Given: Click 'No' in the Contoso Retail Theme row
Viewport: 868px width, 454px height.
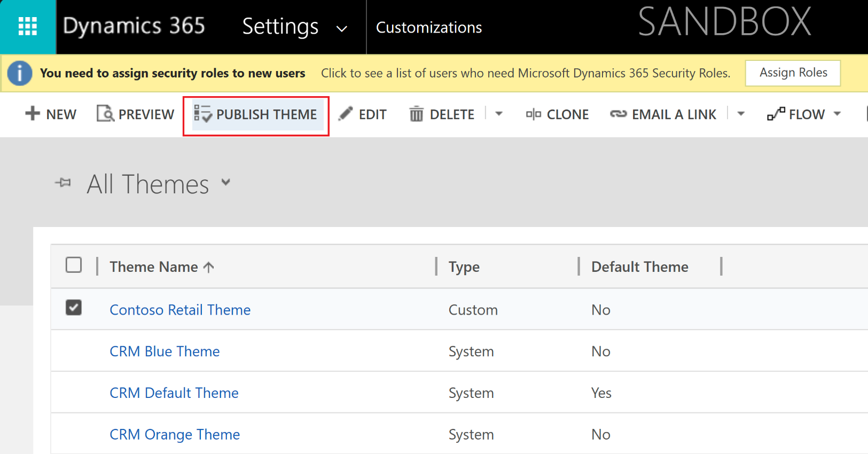Looking at the screenshot, I should tap(600, 310).
